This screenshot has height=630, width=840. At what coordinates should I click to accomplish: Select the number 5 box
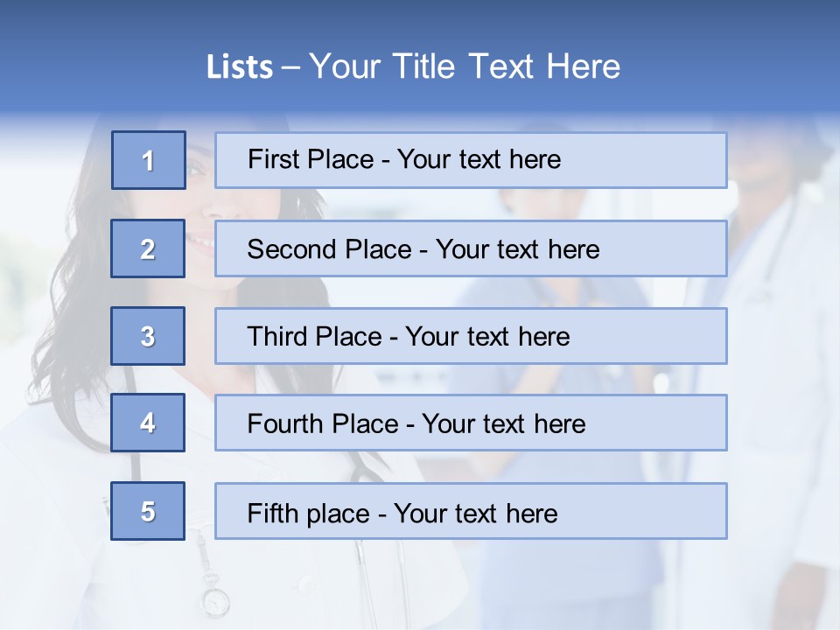click(x=148, y=510)
